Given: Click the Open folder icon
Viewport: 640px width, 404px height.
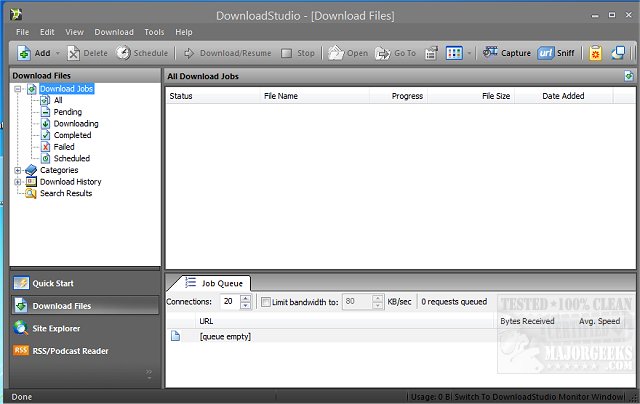Looking at the screenshot, I should (336, 53).
